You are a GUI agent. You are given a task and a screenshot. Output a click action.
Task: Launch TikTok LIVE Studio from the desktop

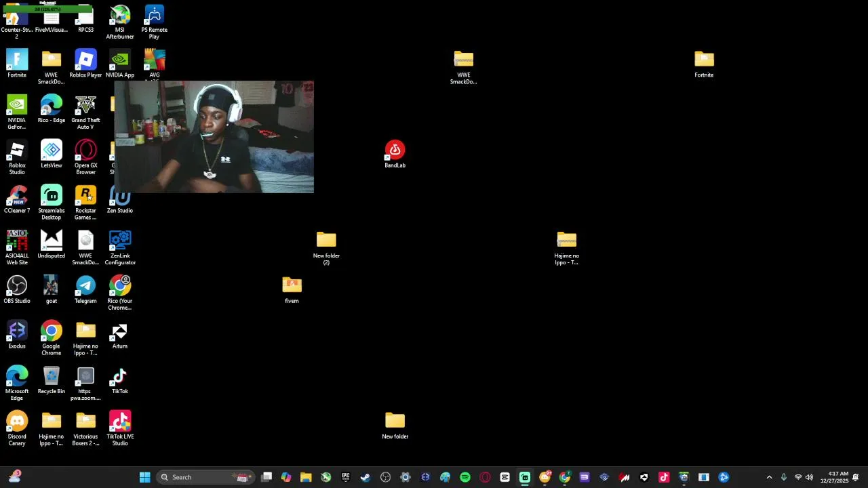tap(120, 429)
